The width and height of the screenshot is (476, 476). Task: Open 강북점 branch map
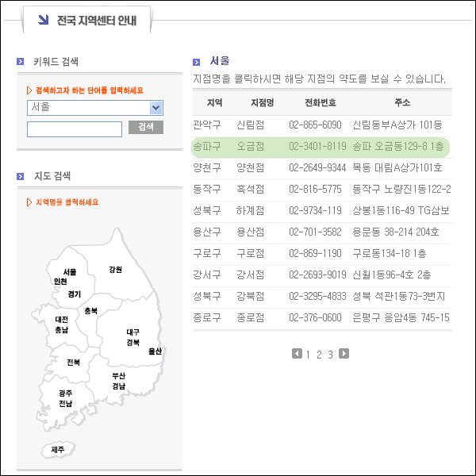pos(251,296)
